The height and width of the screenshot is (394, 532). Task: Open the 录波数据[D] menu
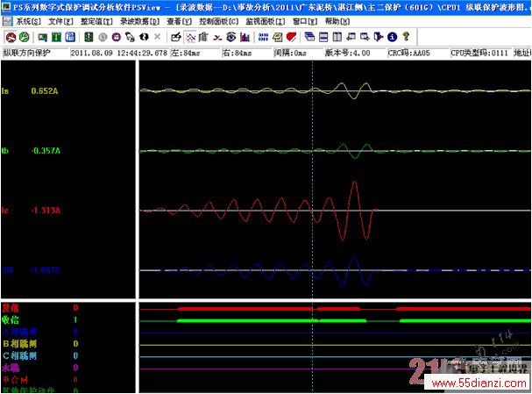pos(139,21)
